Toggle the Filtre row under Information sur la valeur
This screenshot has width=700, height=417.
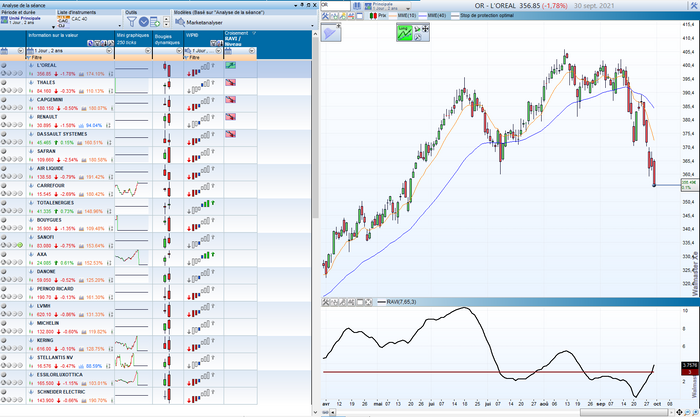70,58
